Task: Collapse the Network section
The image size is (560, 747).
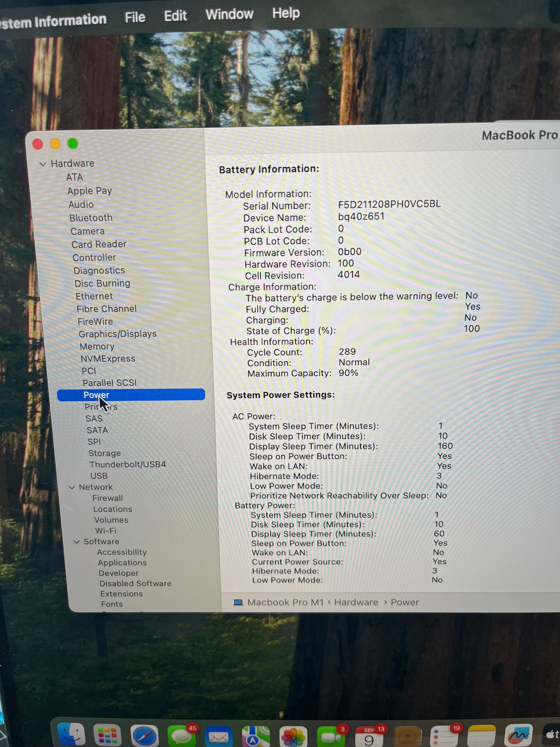Action: [x=72, y=487]
